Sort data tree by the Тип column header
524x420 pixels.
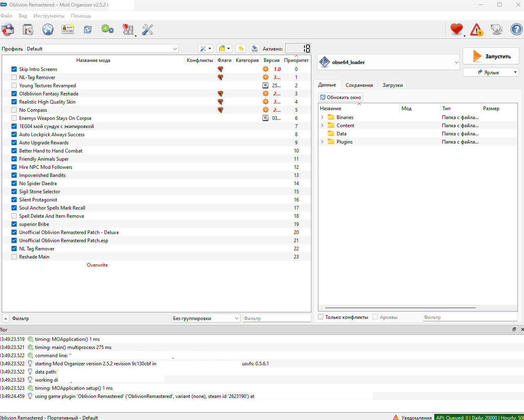click(x=460, y=108)
